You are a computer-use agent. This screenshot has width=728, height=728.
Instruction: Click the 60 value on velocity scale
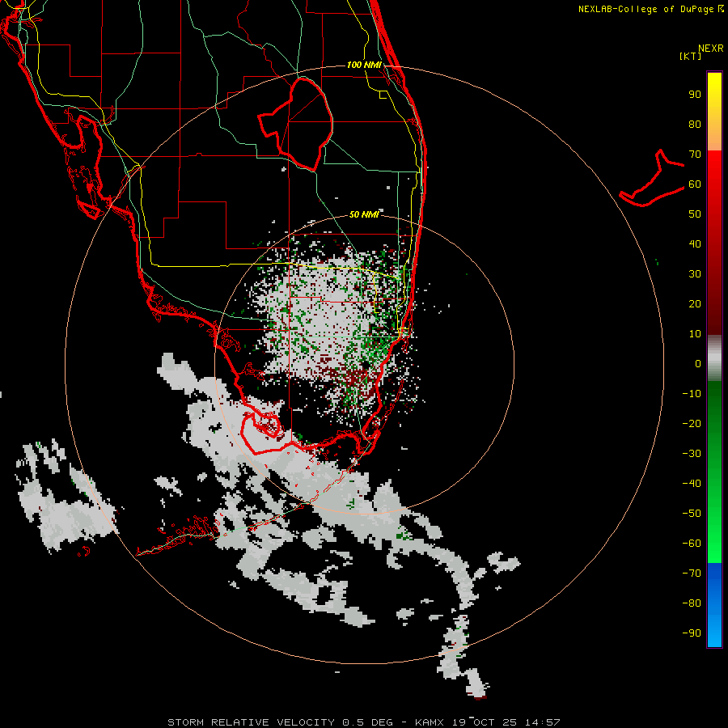(x=695, y=184)
